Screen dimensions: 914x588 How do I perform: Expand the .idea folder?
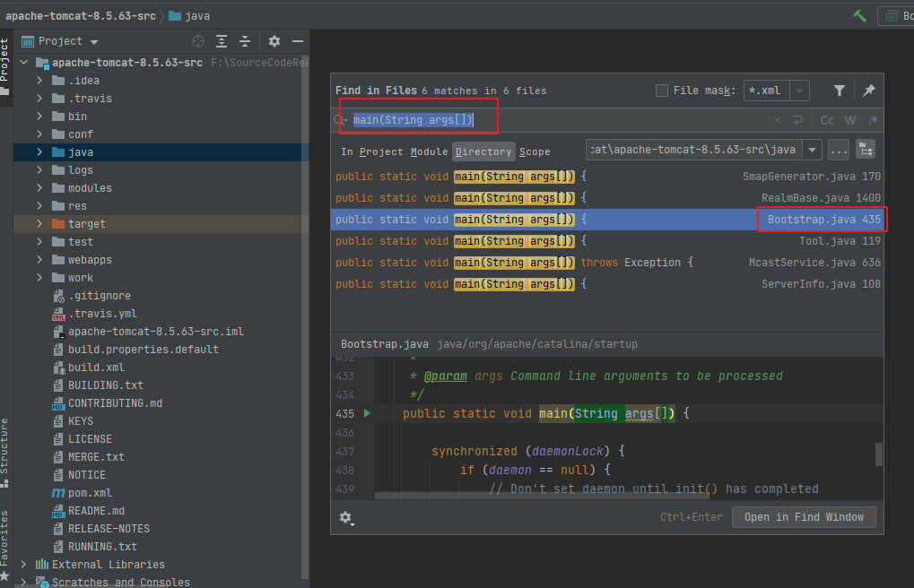coord(39,81)
